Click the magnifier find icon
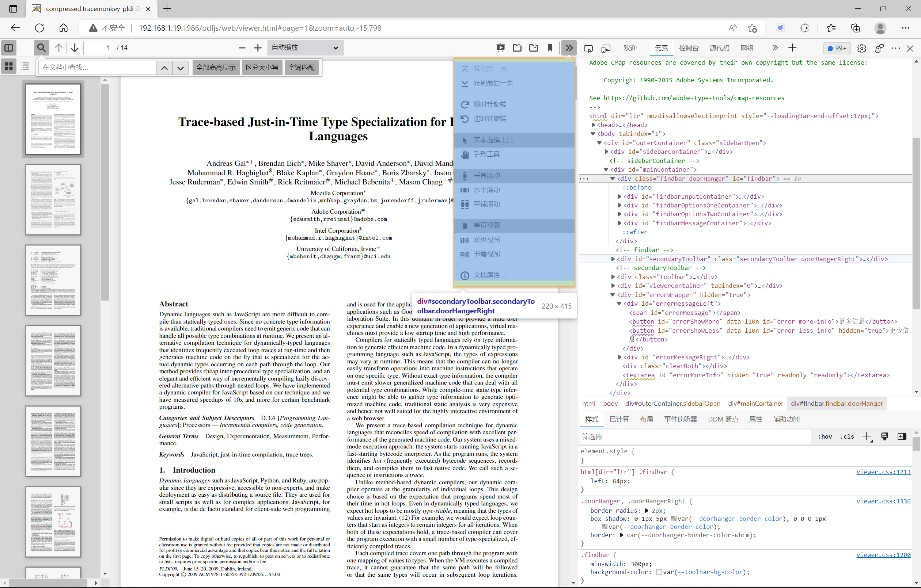 click(41, 48)
